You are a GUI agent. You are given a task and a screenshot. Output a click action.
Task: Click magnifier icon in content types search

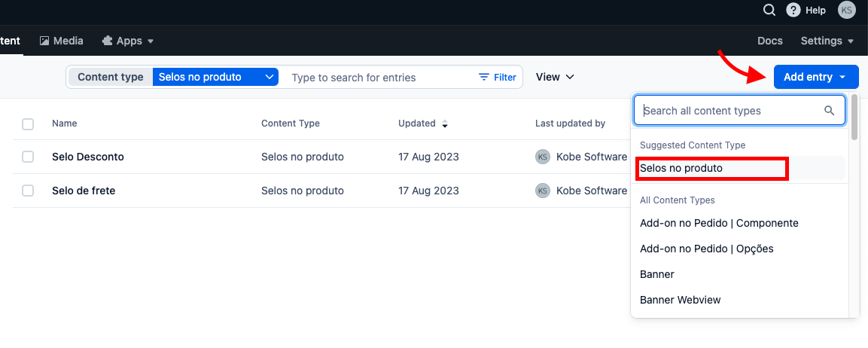tap(830, 111)
